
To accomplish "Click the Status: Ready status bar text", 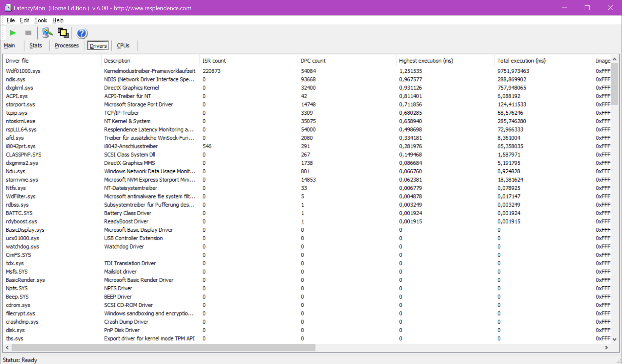I will coord(20,360).
